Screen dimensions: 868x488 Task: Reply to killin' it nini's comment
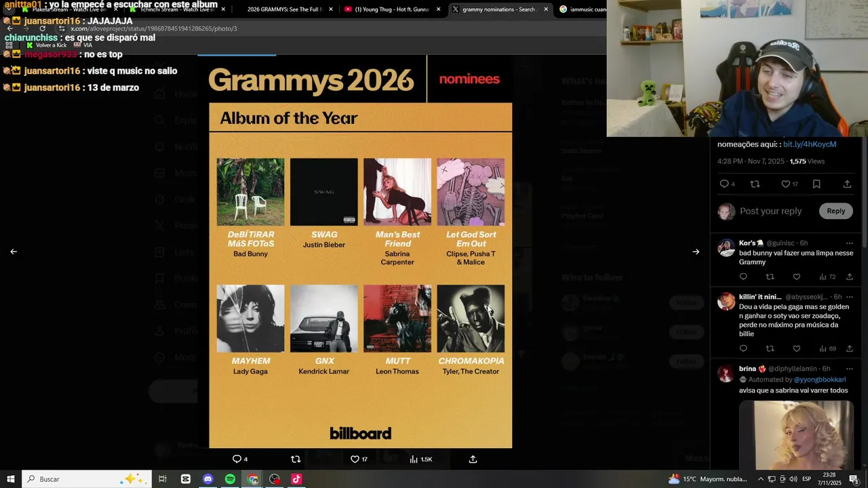tap(743, 348)
